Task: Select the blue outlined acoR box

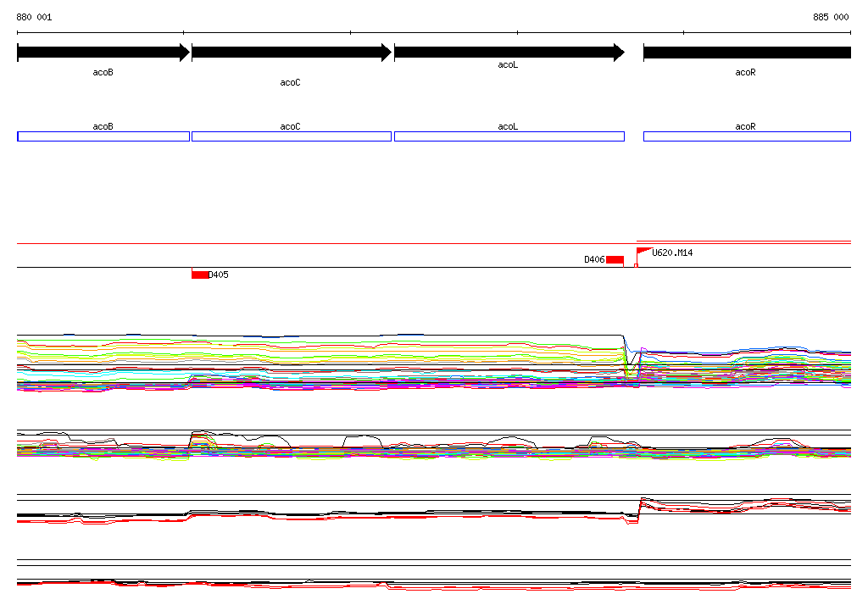Action: [x=747, y=136]
